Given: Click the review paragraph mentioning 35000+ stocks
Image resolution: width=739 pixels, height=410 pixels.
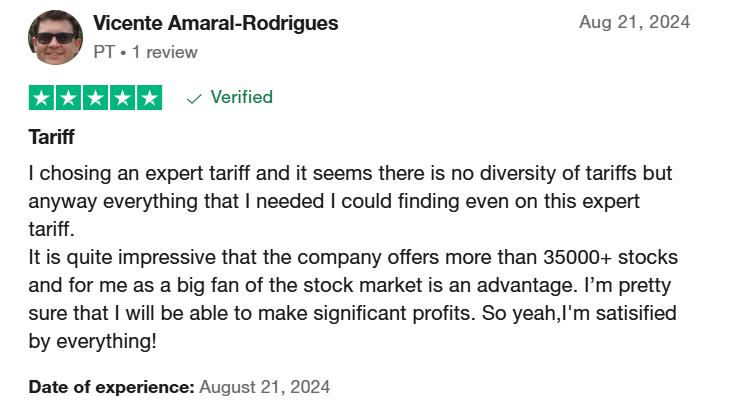Looking at the screenshot, I should 353,299.
